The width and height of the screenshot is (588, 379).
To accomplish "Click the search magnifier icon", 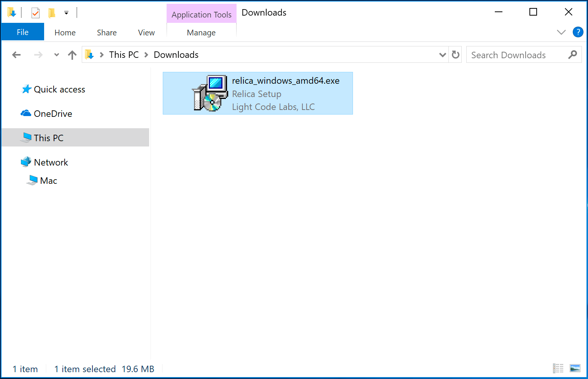I will (x=572, y=54).
